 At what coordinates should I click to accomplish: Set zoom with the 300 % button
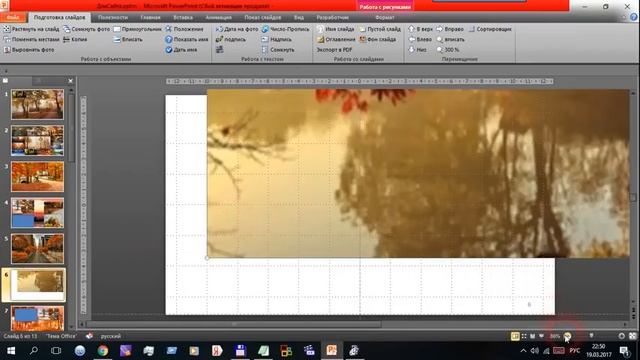(448, 49)
